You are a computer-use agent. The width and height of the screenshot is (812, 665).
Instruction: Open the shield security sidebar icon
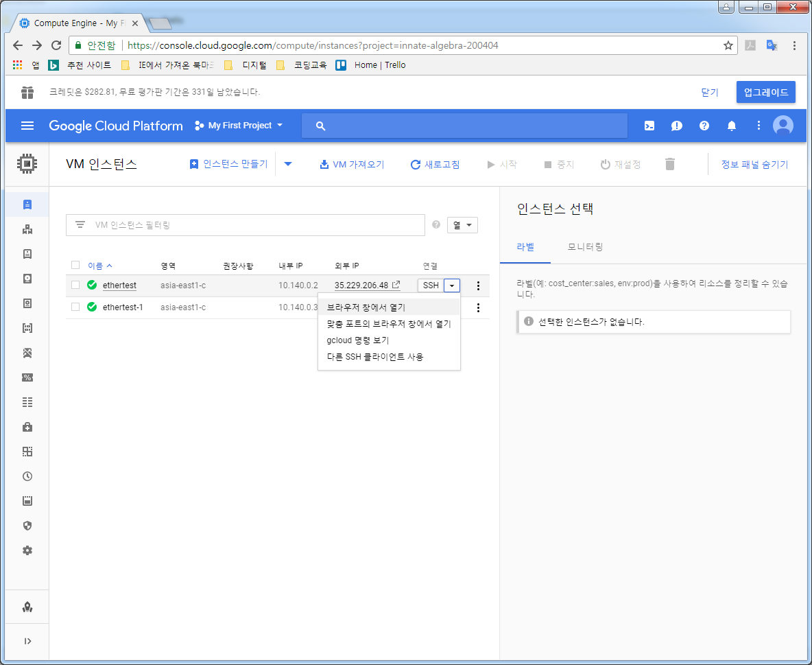click(x=27, y=526)
